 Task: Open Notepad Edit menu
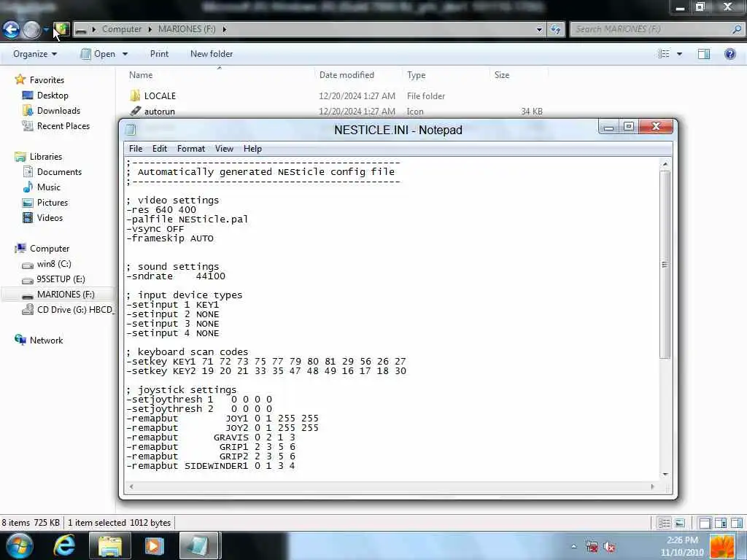160,149
